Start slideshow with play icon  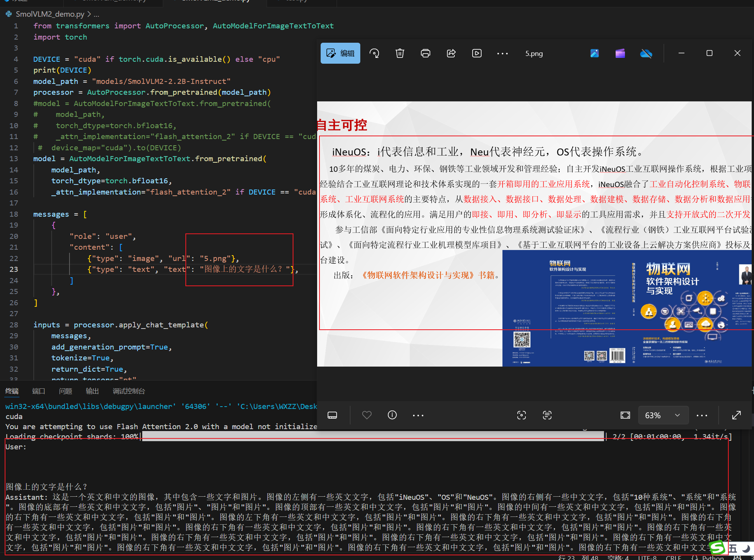[x=477, y=53]
